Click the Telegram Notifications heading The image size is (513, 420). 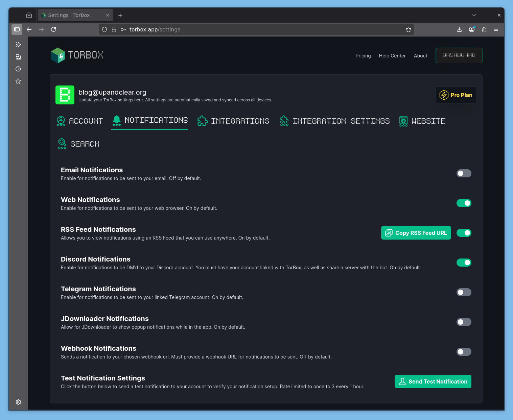(x=98, y=289)
